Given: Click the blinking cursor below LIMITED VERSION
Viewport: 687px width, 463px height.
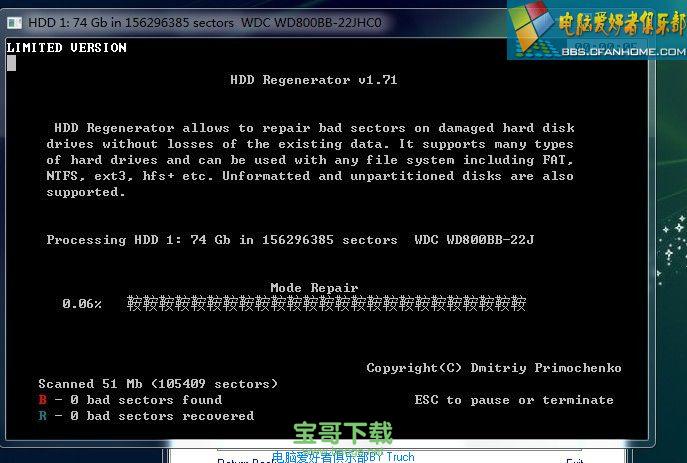Looking at the screenshot, I should (11, 63).
